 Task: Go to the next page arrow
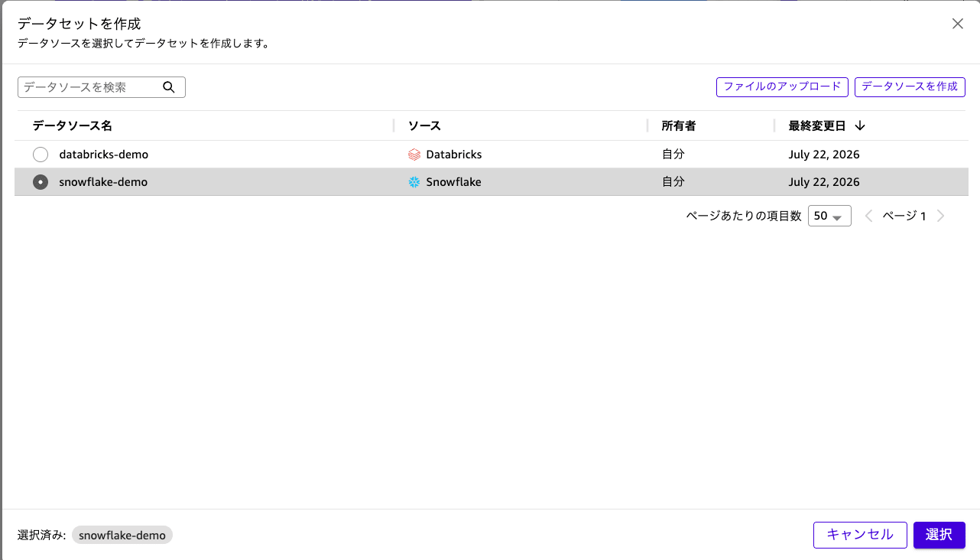point(941,216)
